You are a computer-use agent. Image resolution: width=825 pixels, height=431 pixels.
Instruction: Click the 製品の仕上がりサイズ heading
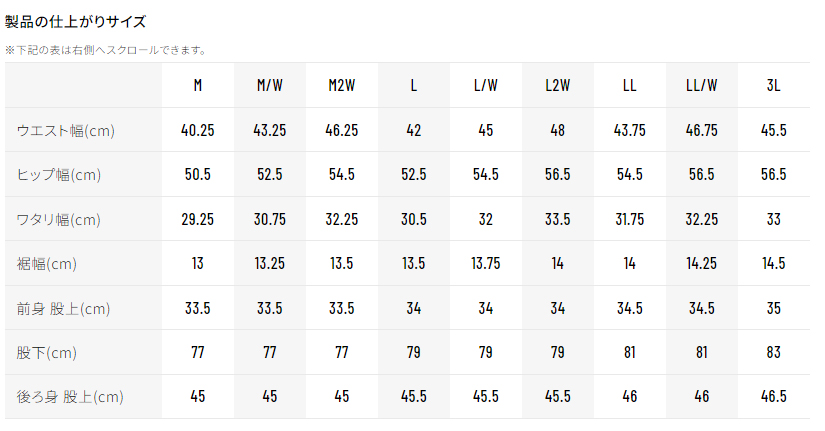click(x=75, y=21)
